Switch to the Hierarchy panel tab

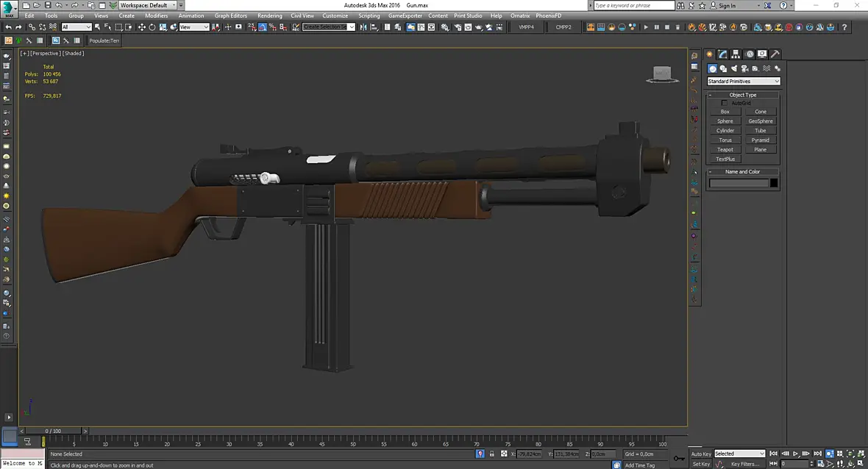click(x=736, y=54)
